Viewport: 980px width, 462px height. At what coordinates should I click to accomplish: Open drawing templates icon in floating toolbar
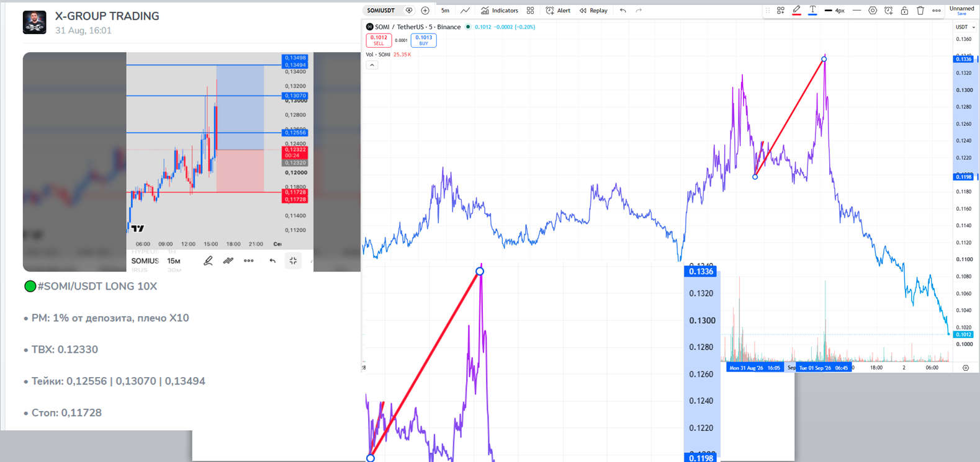pos(781,11)
